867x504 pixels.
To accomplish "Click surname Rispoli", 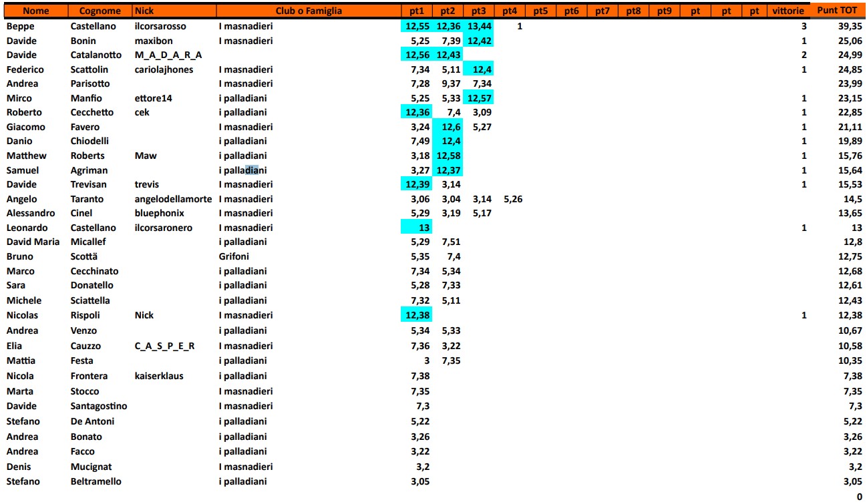I will (x=85, y=315).
